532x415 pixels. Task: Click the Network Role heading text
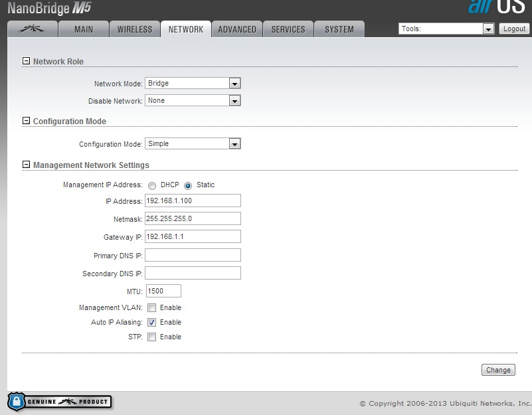coord(58,61)
